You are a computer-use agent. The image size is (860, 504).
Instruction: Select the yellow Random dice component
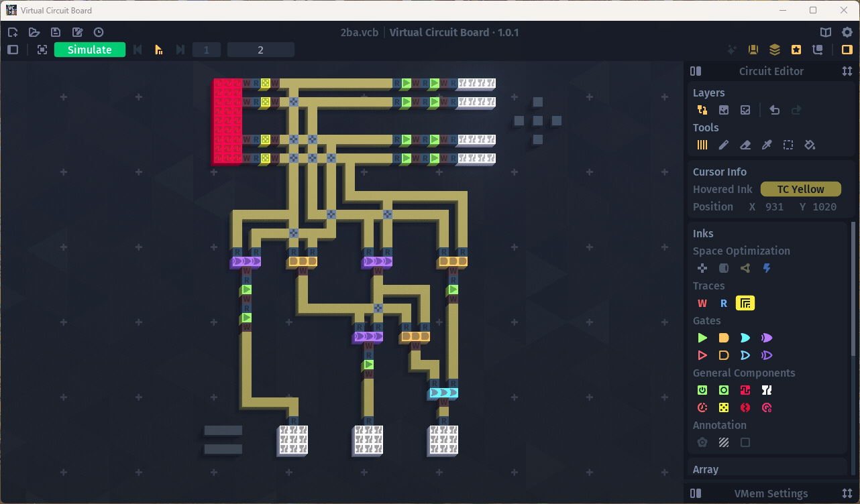[x=724, y=407]
